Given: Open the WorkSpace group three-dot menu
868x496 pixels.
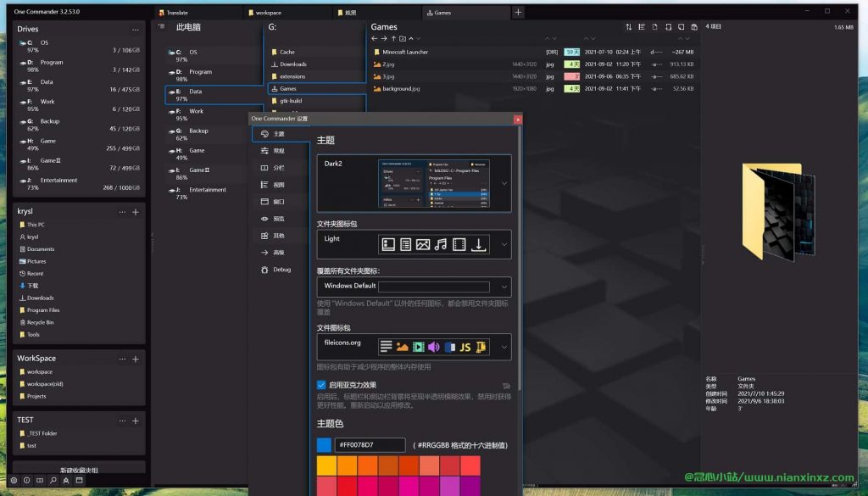Looking at the screenshot, I should pyautogui.click(x=122, y=359).
